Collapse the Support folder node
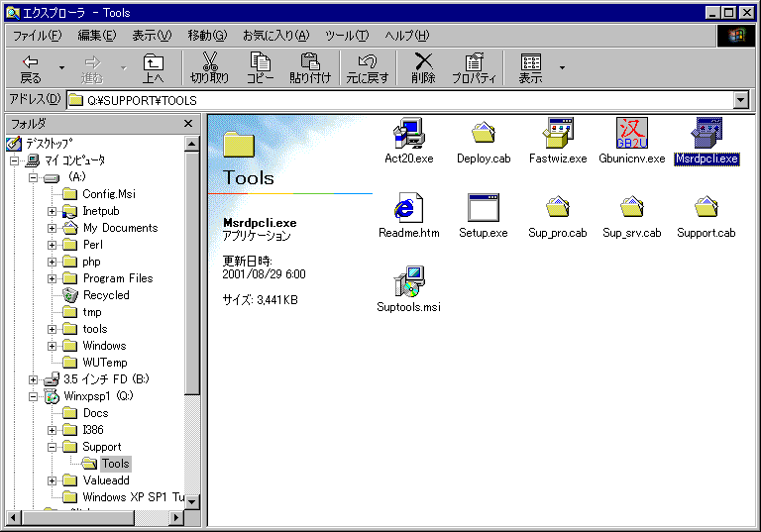The height and width of the screenshot is (532, 761). [52, 447]
